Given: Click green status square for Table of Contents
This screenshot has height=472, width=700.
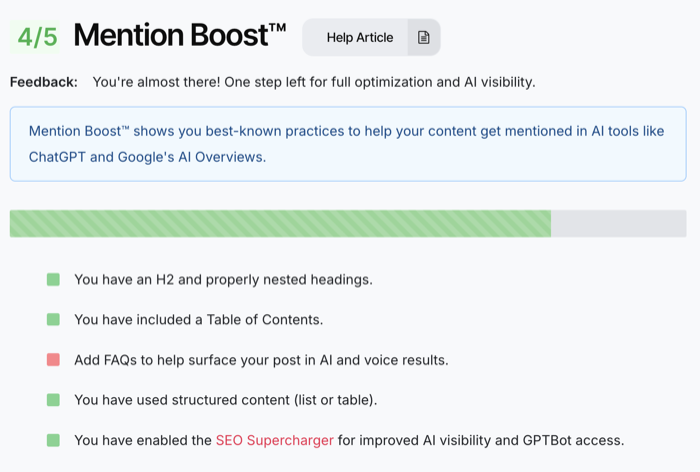Looking at the screenshot, I should [53, 319].
